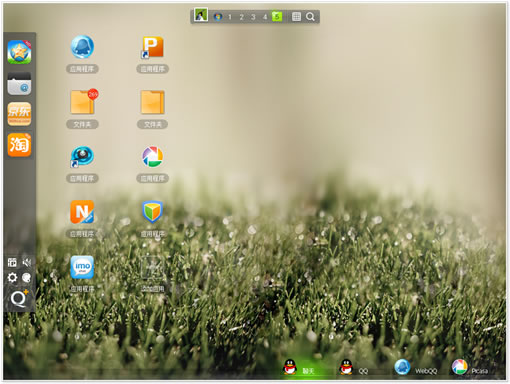Image resolution: width=510 pixels, height=384 pixels.
Task: Launch the Picasa application on the desktop
Action: pos(152,157)
